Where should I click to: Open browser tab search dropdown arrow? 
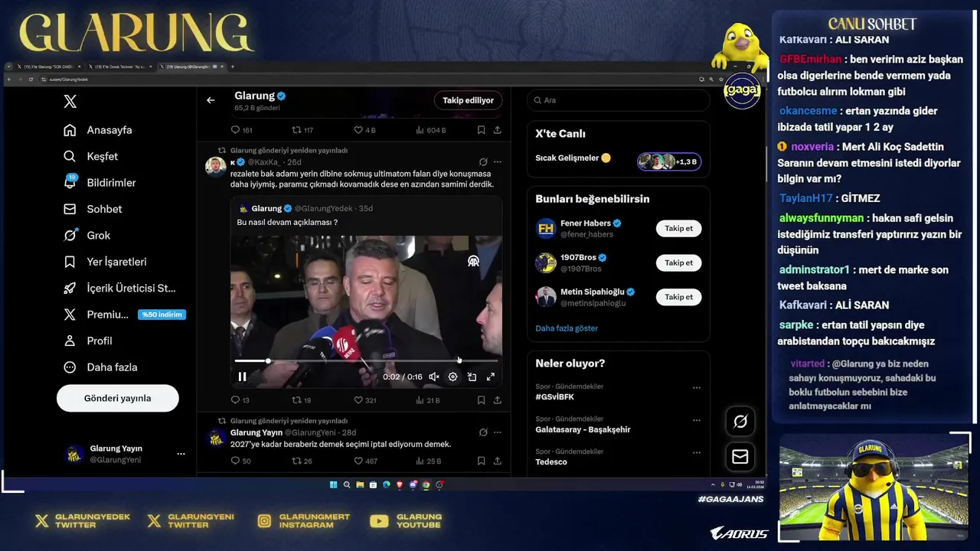click(10, 67)
